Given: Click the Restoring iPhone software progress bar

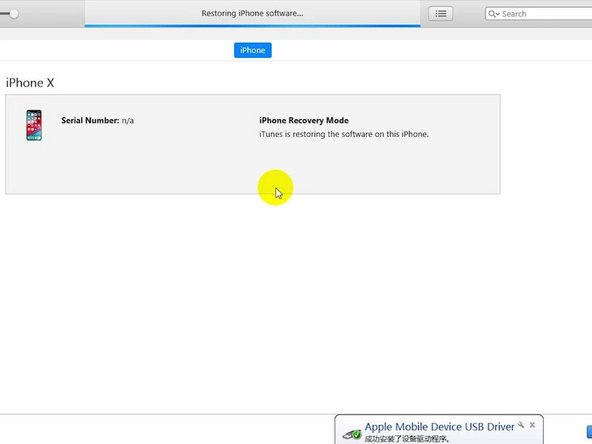Looking at the screenshot, I should point(253,26).
